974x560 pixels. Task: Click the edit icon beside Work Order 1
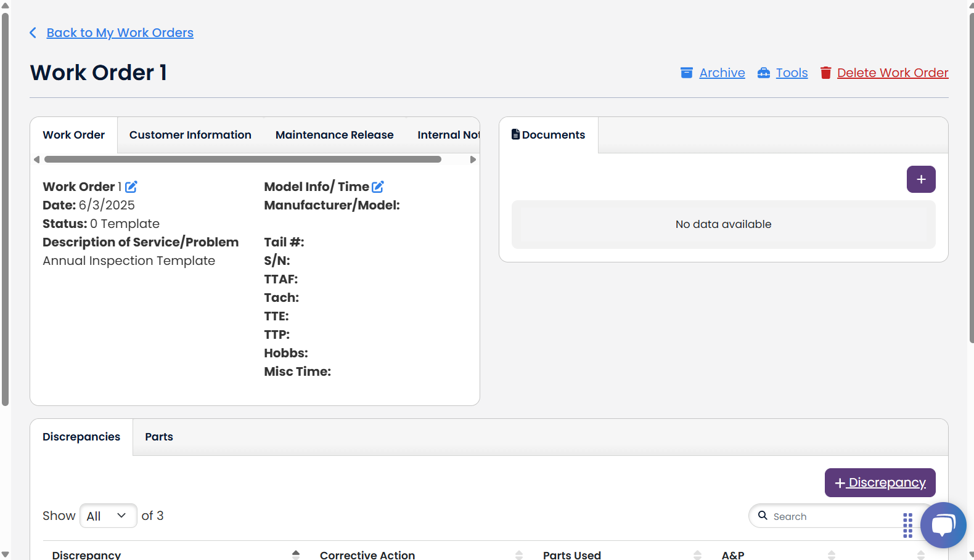[131, 187]
